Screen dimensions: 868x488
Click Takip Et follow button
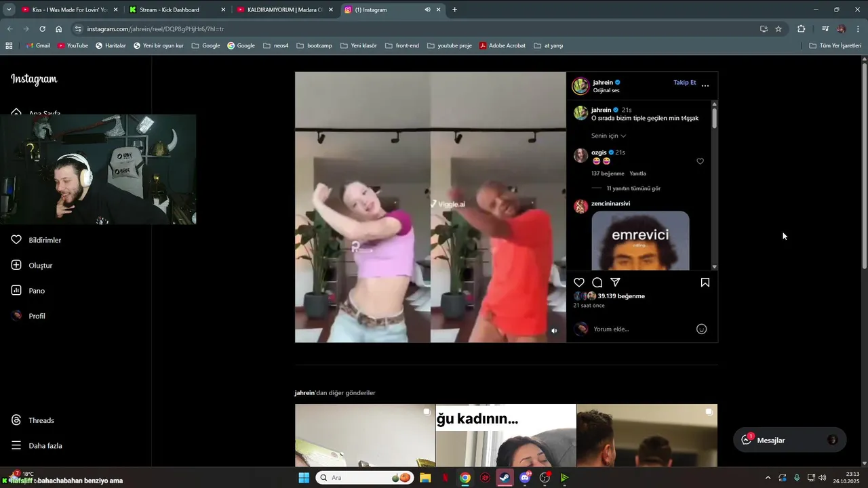[684, 83]
